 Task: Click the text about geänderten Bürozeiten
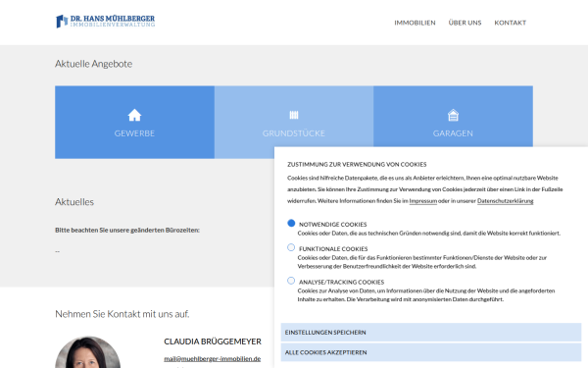coord(127,231)
